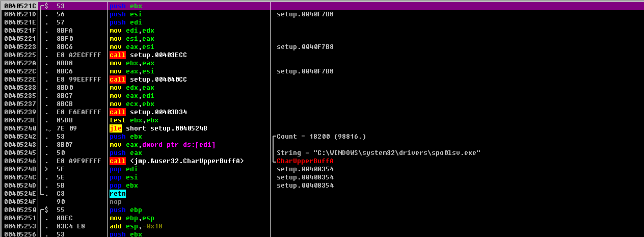Select the 'mov ebx,eax' instruction
The height and width of the screenshot is (237, 644).
132,63
